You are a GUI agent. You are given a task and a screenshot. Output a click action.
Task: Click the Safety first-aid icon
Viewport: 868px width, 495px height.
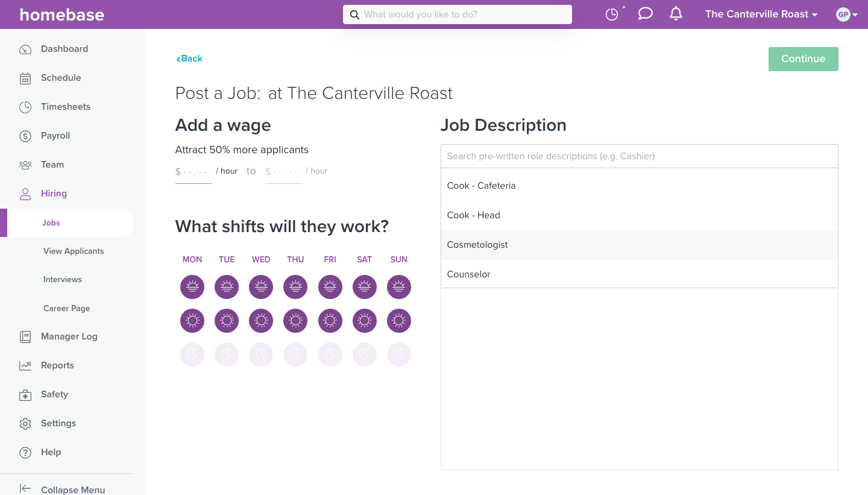point(25,395)
